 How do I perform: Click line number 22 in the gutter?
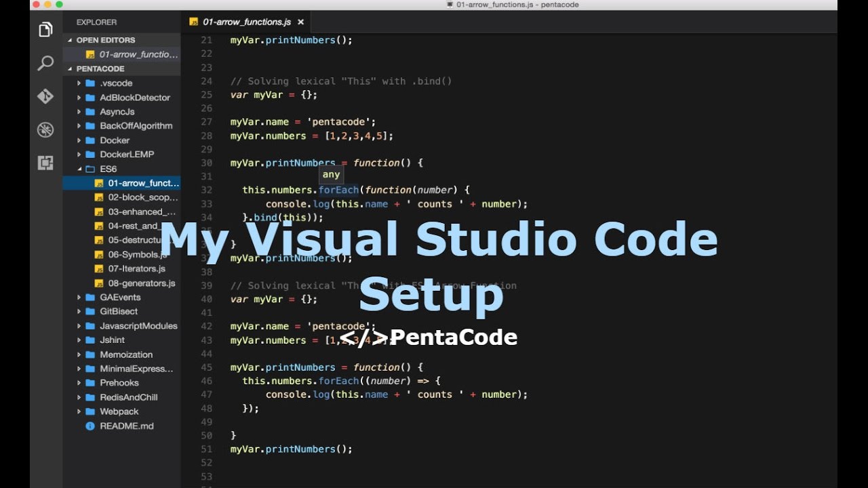[207, 54]
